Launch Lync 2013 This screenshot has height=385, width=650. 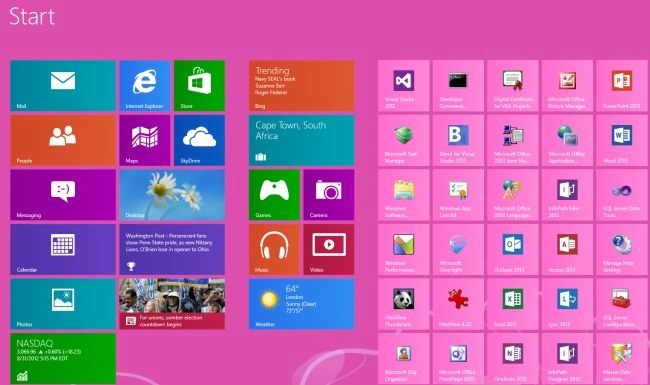[567, 304]
